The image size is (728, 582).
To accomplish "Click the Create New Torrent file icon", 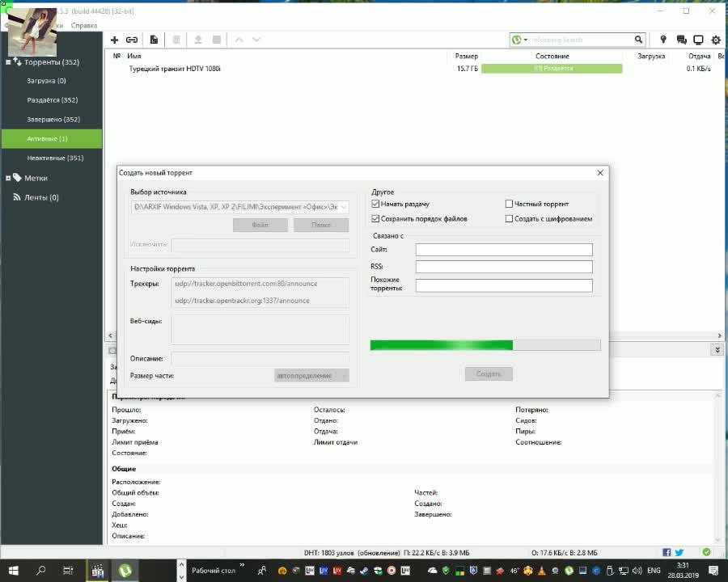I will coord(154,40).
